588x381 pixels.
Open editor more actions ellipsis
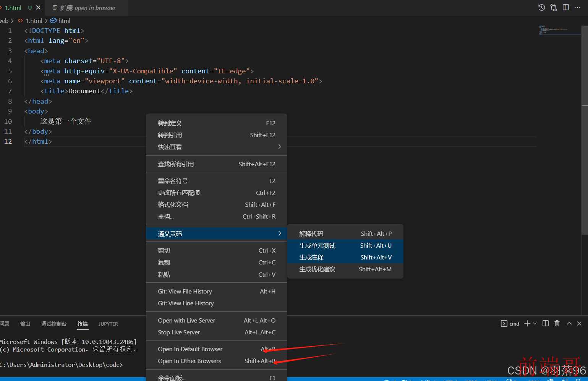[x=577, y=7]
